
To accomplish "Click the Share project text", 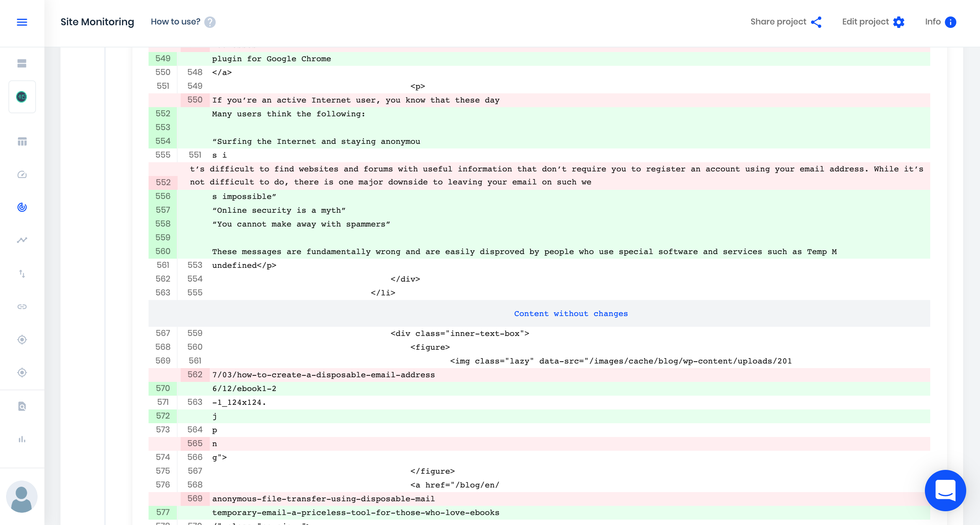I will pos(778,22).
